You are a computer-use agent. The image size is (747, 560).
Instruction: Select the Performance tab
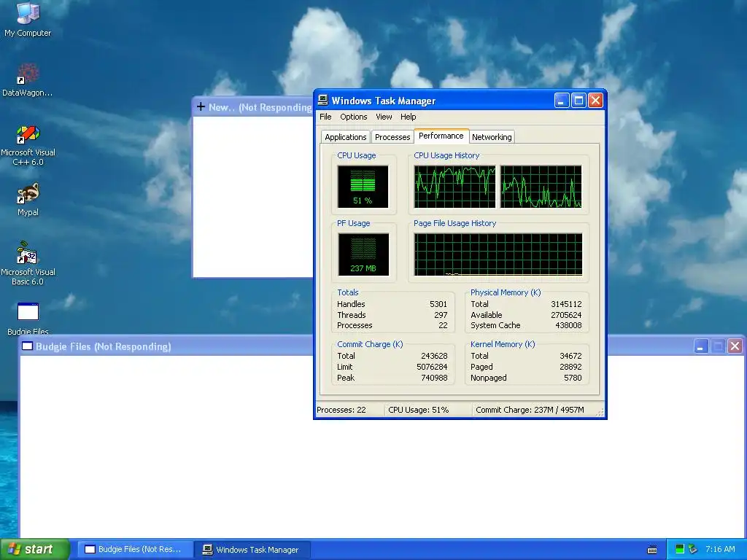[x=441, y=136]
